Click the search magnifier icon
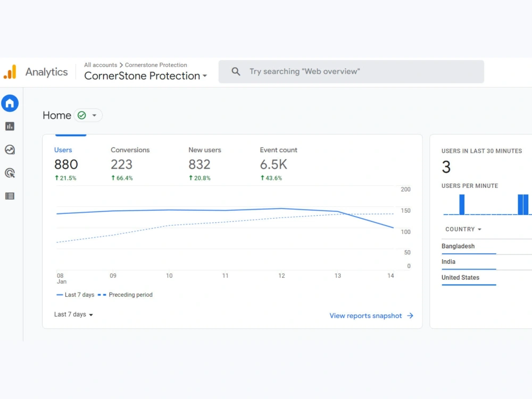 [x=236, y=72]
